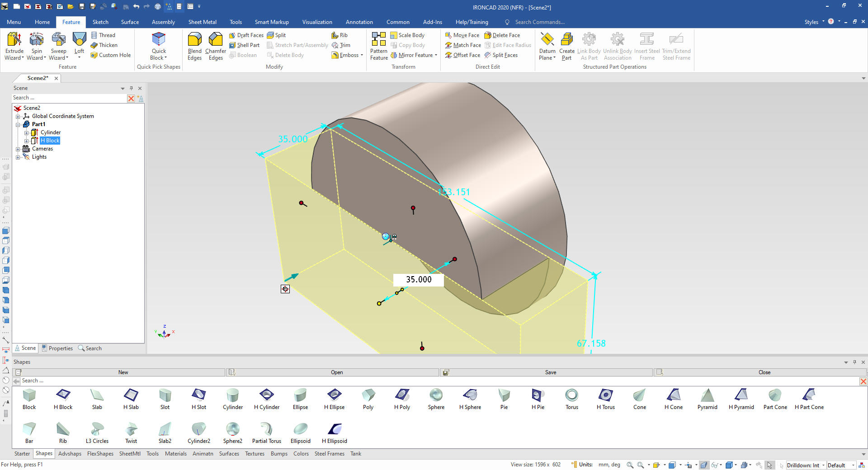The height and width of the screenshot is (470, 868).
Task: Click the 35.000 dimension edit box
Action: 419,280
